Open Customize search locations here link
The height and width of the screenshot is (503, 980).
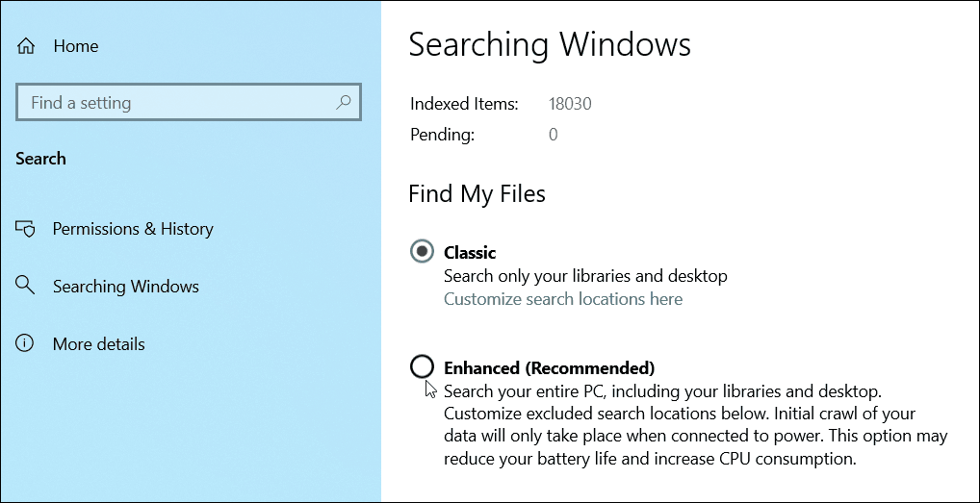563,299
